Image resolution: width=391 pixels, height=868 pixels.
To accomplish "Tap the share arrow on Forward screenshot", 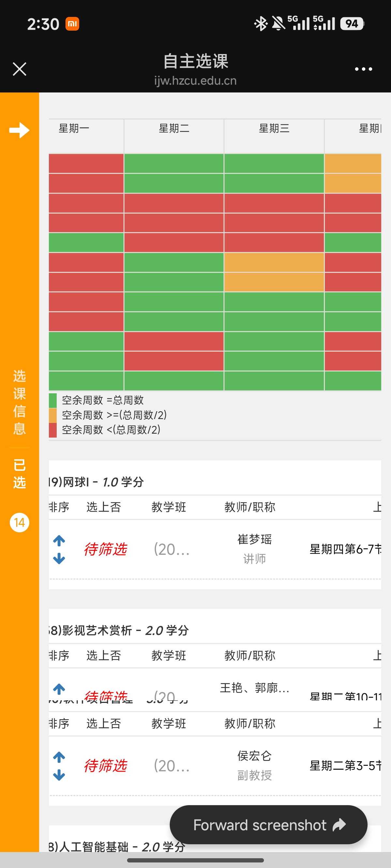I will coord(340,824).
